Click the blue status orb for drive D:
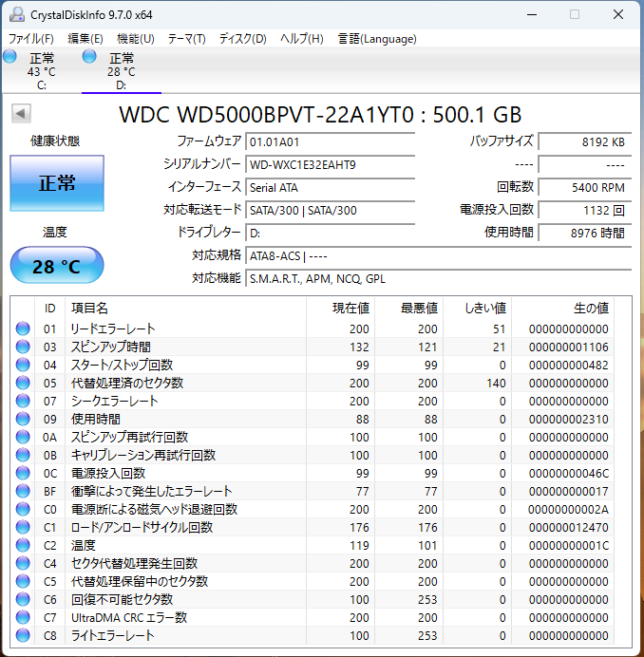Viewport: 644px width, 657px height. [89, 57]
